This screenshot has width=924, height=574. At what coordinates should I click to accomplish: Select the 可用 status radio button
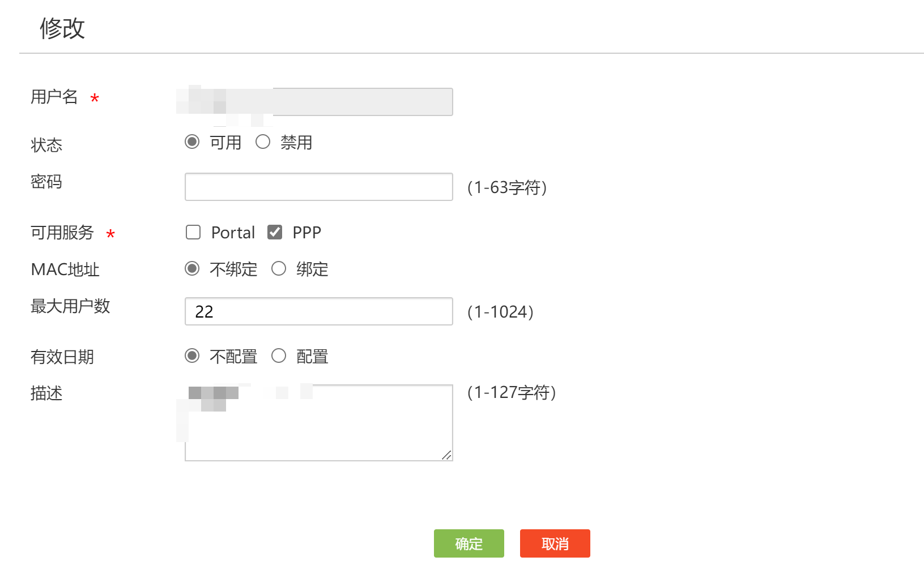coord(192,142)
